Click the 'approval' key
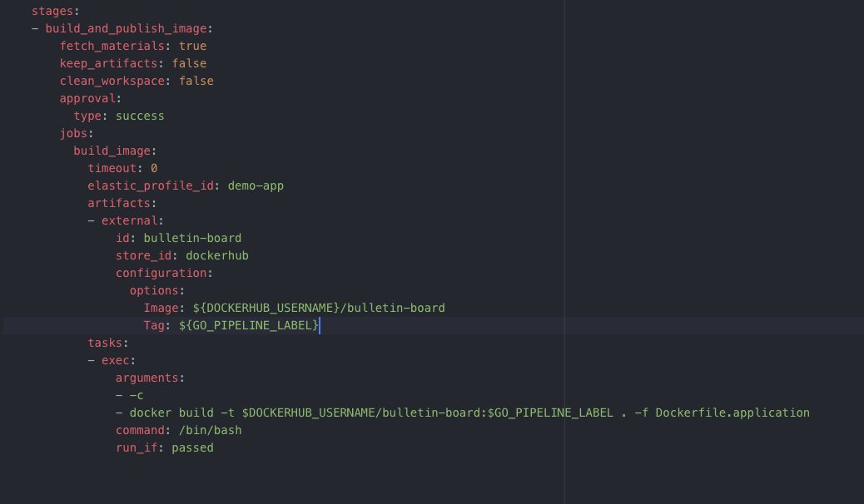This screenshot has width=864, height=504. coord(87,98)
